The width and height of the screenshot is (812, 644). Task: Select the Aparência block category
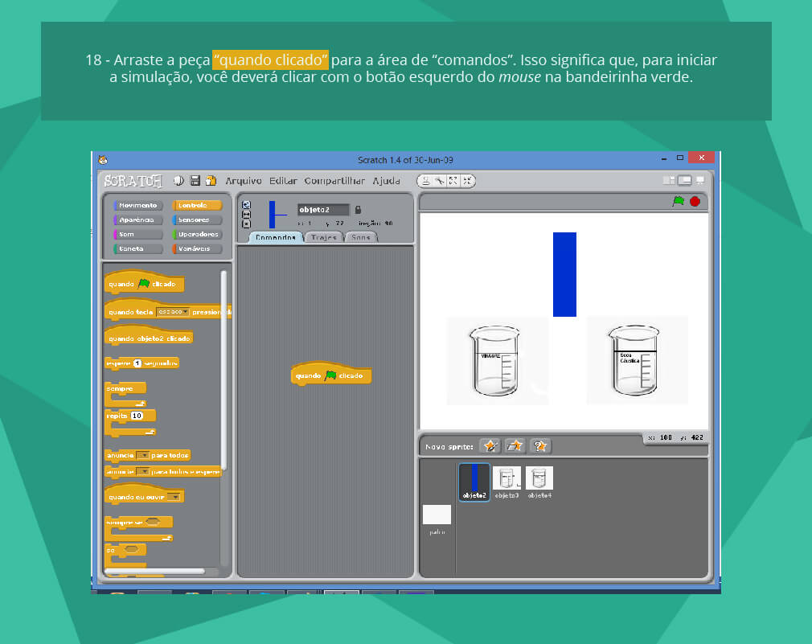pyautogui.click(x=137, y=220)
